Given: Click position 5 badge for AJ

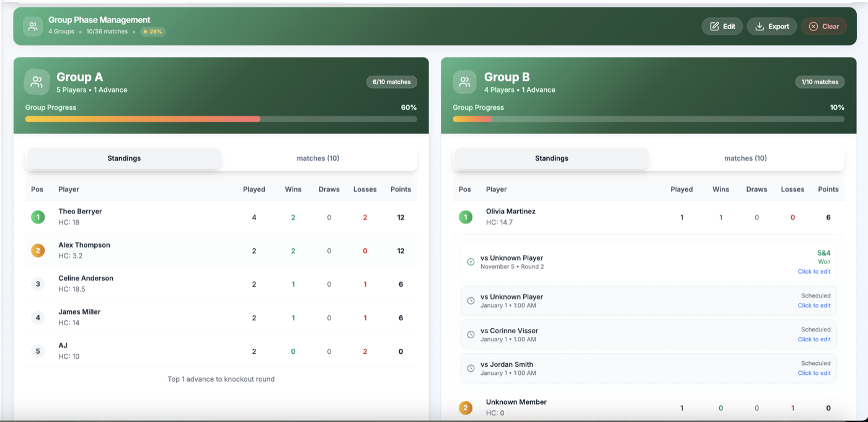Looking at the screenshot, I should [38, 351].
